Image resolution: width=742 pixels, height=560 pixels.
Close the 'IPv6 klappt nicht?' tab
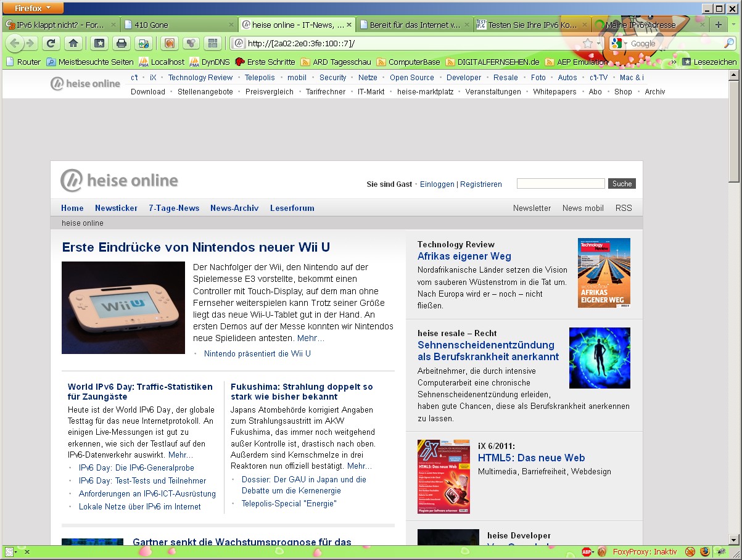click(113, 25)
